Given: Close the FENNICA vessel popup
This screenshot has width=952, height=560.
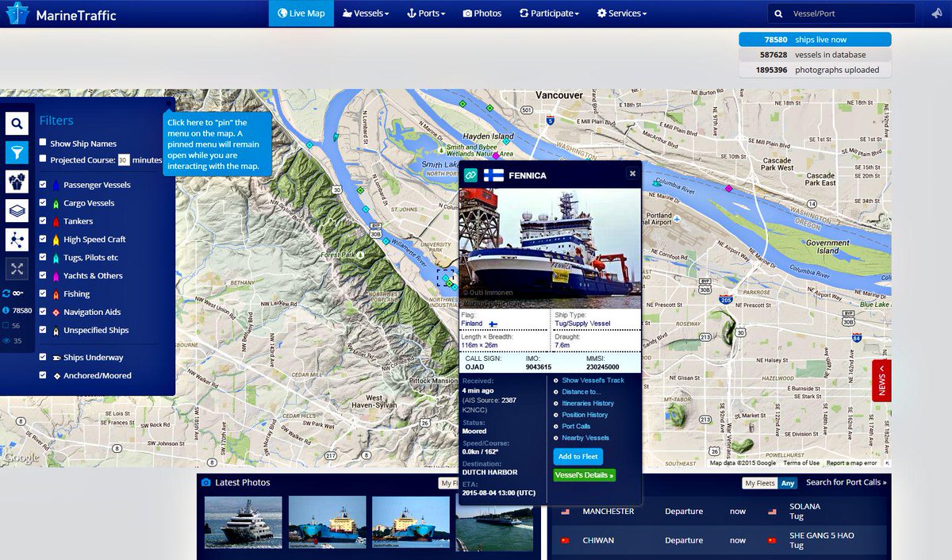Looking at the screenshot, I should (x=632, y=174).
